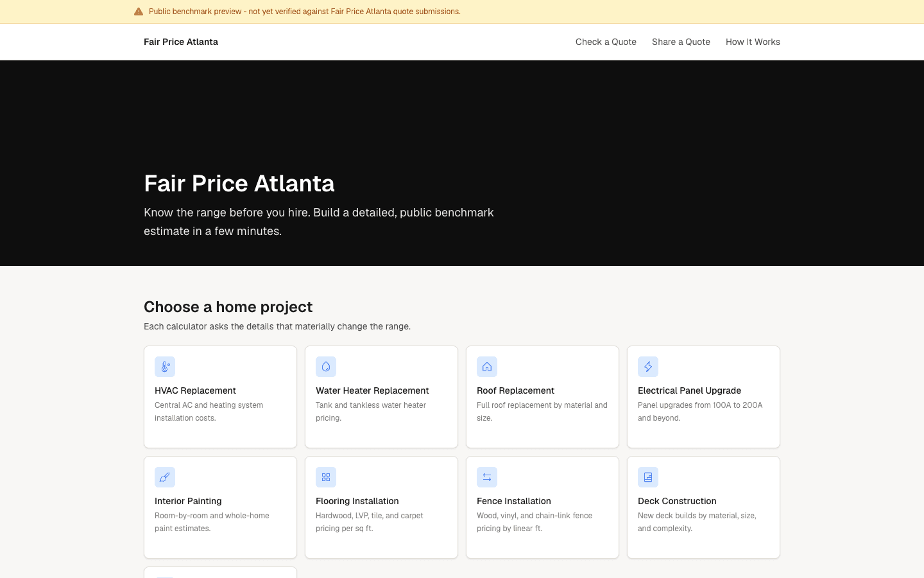The width and height of the screenshot is (924, 578).
Task: Click 'Room-by-room and whole-home paint' description
Action: point(212,522)
